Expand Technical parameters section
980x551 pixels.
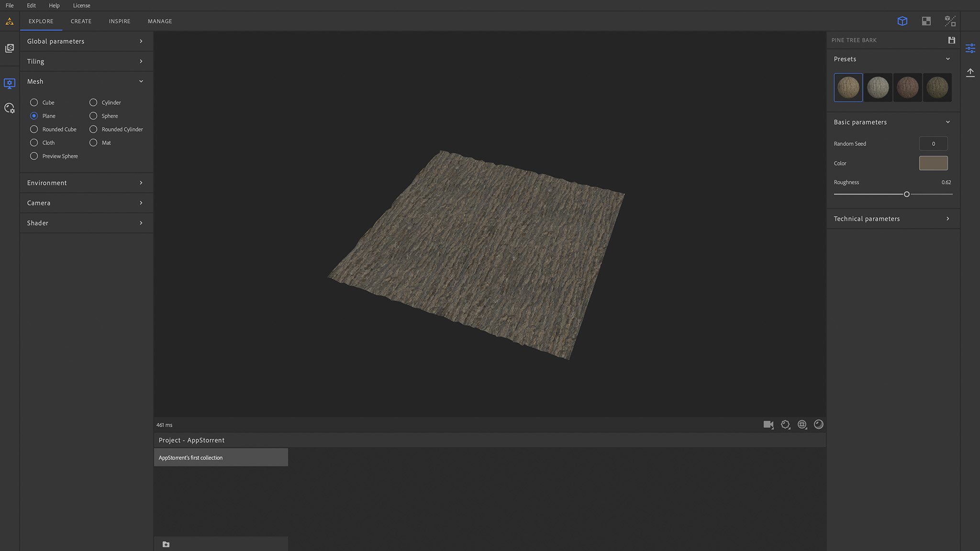coord(892,219)
